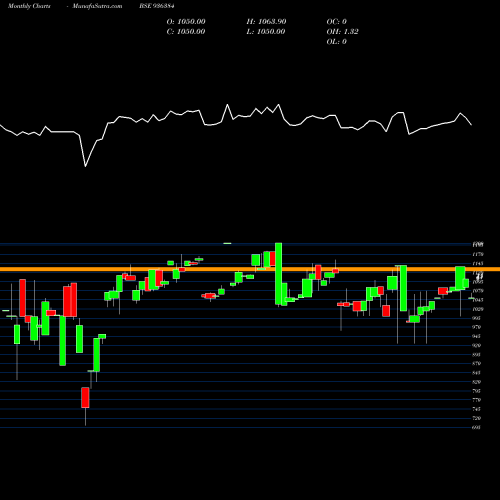Click the low value 'L: 1050.00'

266,32
